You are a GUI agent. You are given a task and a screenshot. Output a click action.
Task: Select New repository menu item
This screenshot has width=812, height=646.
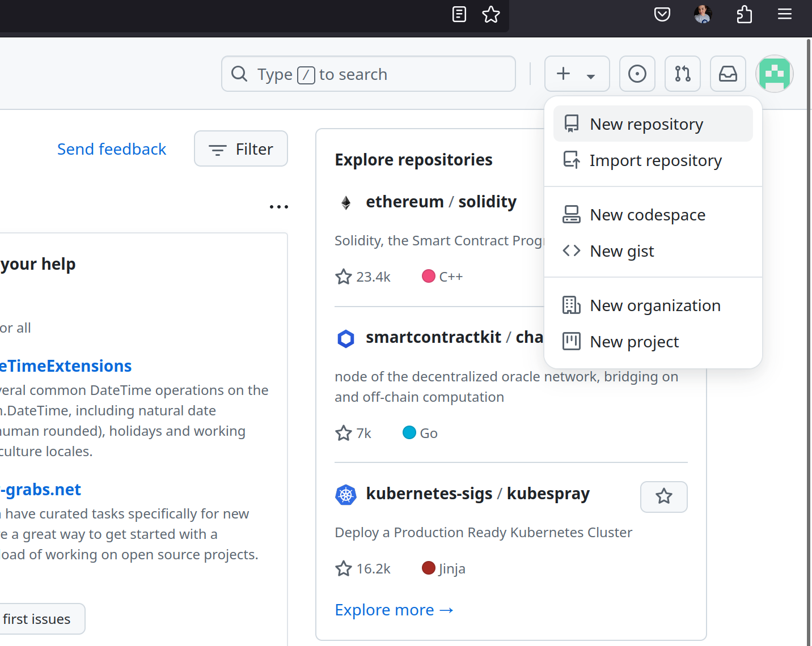(653, 124)
